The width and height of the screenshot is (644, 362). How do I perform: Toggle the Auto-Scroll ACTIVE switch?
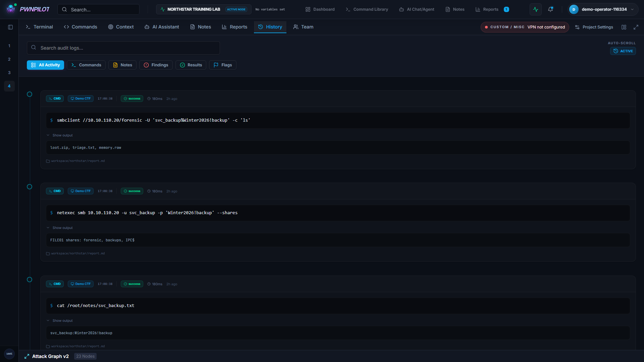(x=623, y=51)
